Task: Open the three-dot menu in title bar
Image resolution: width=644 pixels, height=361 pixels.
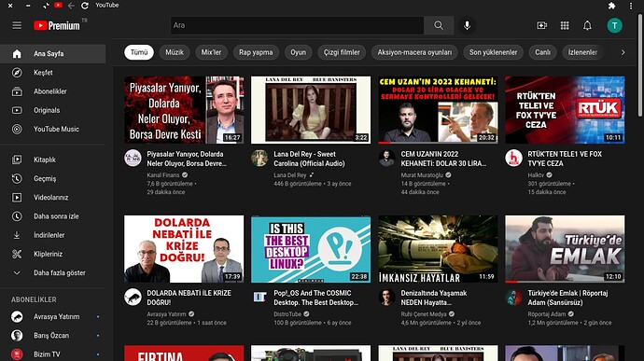Action: 631,6
